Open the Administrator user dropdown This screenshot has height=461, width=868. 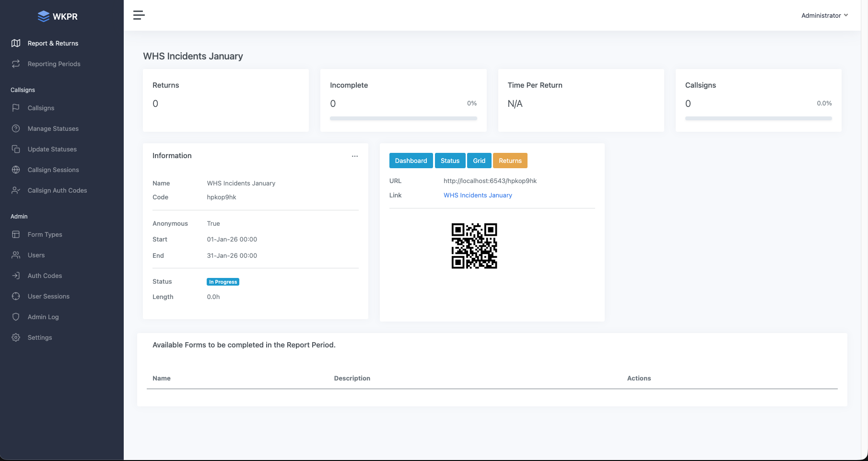coord(824,15)
